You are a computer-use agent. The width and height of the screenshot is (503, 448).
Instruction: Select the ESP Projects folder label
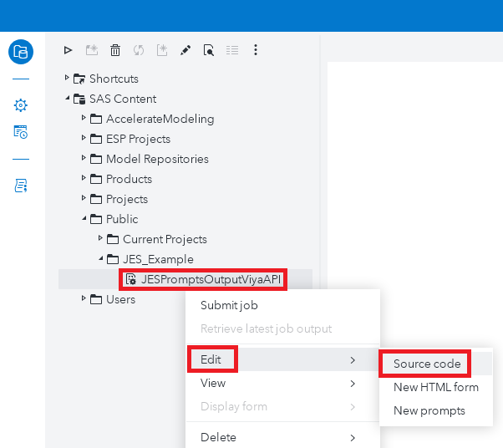coord(138,139)
